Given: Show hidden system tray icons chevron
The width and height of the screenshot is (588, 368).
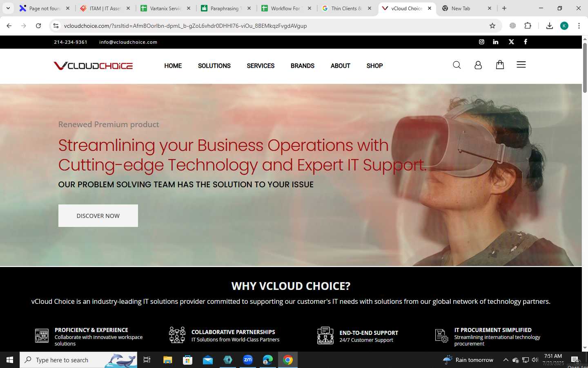Looking at the screenshot, I should [506, 360].
